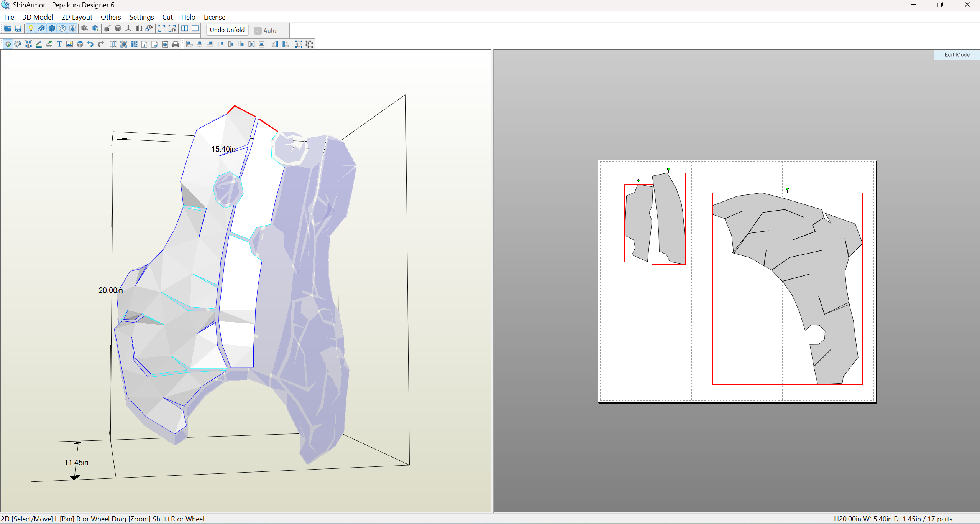Choose the Rotate part tool
Image resolution: width=980 pixels, height=524 pixels.
tap(18, 44)
